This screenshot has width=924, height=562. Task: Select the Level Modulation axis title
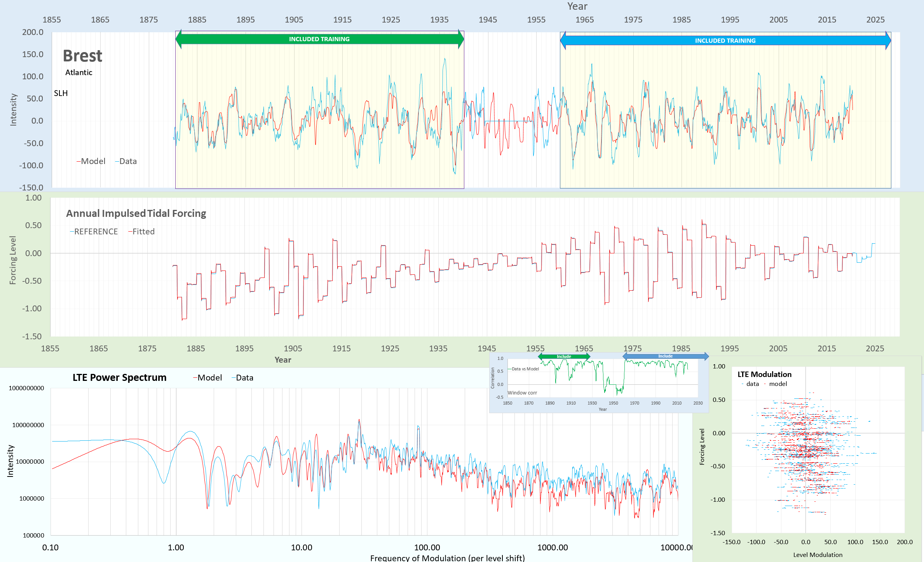coord(818,555)
